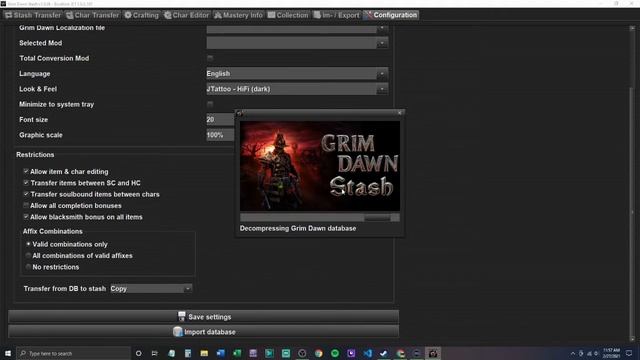Open the Language dropdown showing English
The image size is (640, 360).
[x=297, y=74]
